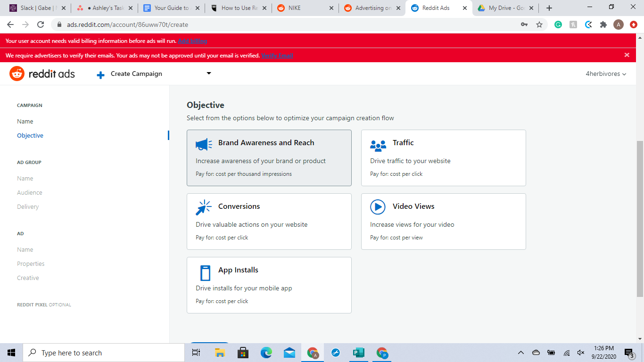
Task: Click the Add billing link
Action: point(193,41)
